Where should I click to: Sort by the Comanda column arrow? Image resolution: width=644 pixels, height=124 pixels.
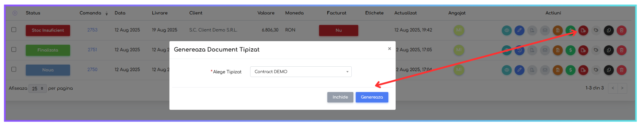coord(107,13)
